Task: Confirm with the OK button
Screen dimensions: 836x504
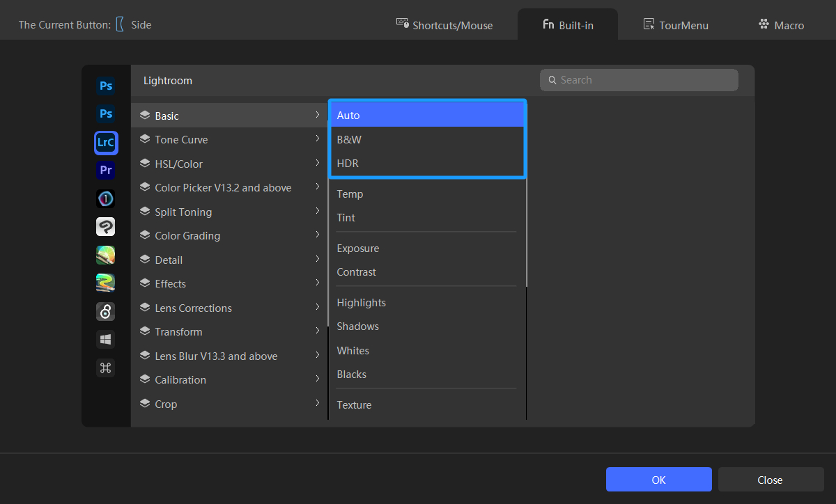Action: pos(659,480)
